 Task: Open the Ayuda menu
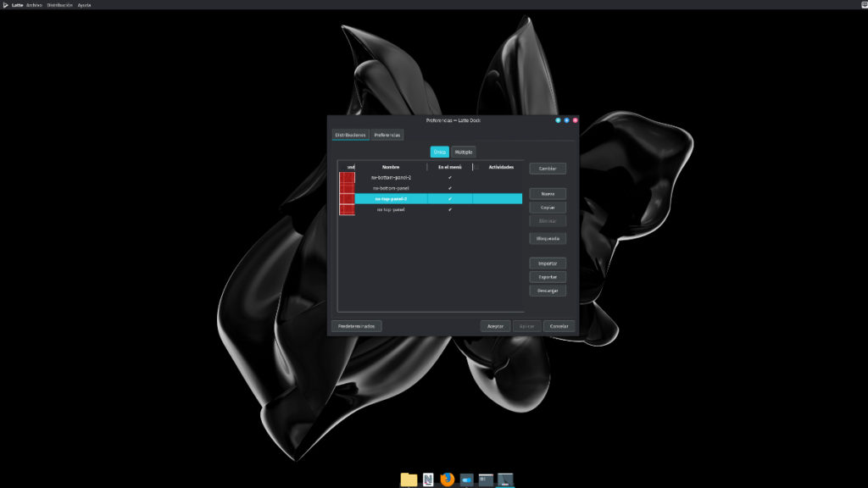83,4
